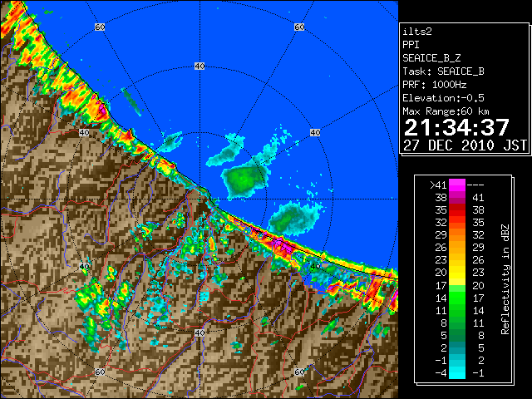Image resolution: width=532 pixels, height=399 pixels.
Task: Pick the yellow 20–23 dBZ legend swatch
Action: [x=457, y=273]
